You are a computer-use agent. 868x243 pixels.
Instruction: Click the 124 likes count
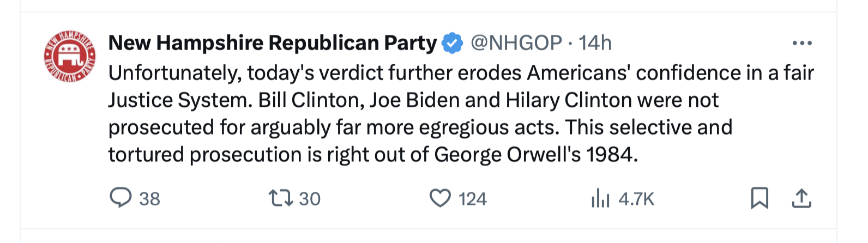click(x=472, y=199)
